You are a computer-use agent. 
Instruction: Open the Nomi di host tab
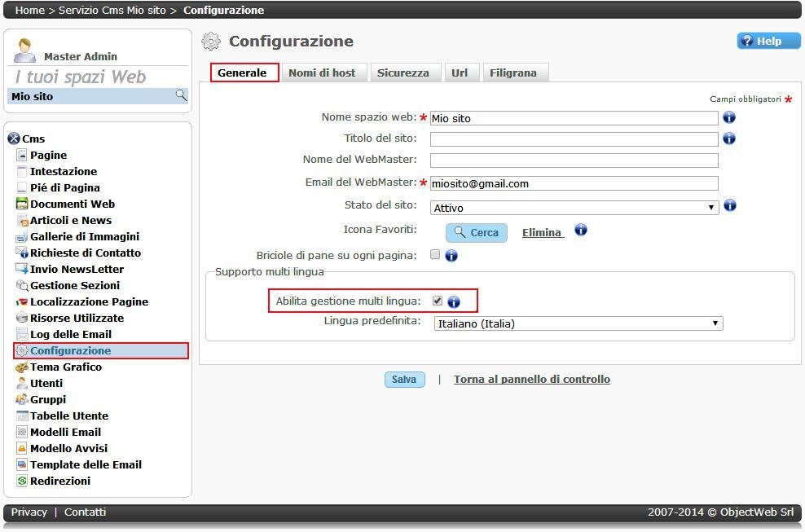322,73
